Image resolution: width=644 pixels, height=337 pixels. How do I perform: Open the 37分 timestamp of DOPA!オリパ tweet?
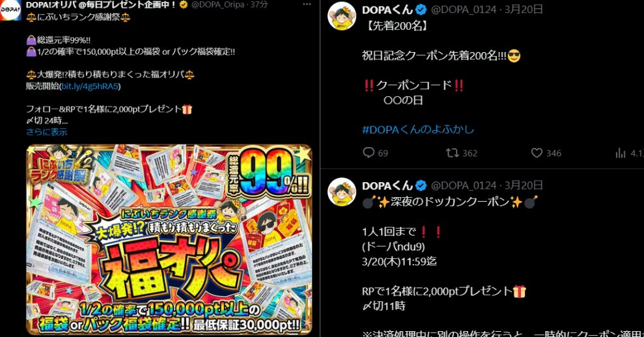point(259,5)
